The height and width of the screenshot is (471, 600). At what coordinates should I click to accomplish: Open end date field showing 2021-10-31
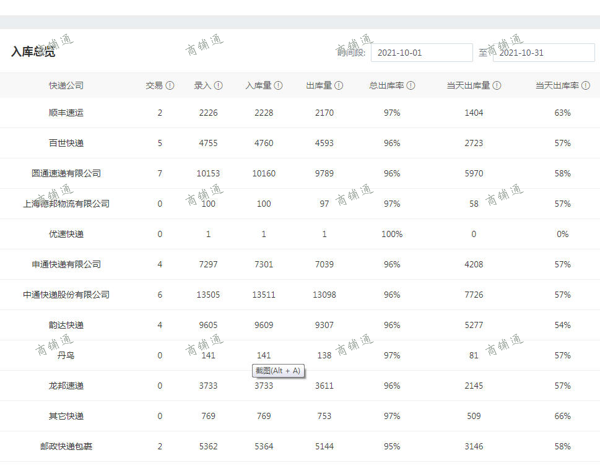click(x=543, y=53)
